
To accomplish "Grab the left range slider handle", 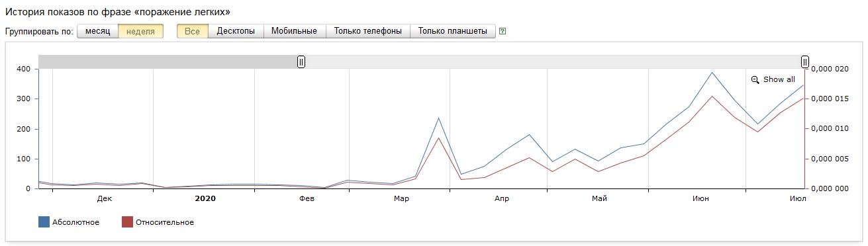I will click(301, 61).
